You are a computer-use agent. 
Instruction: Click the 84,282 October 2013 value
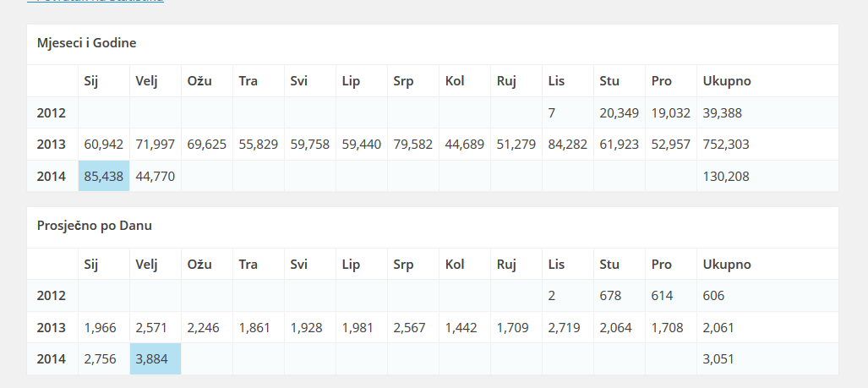pyautogui.click(x=568, y=145)
